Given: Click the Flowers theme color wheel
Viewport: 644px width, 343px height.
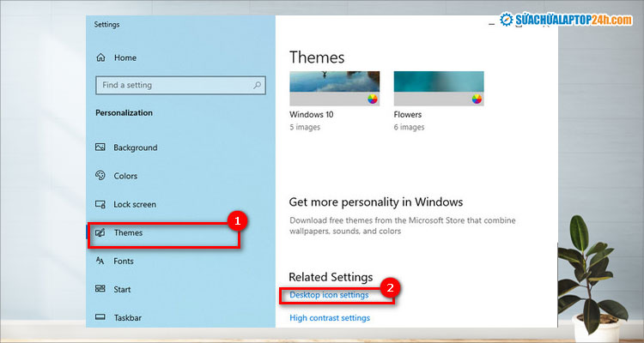Looking at the screenshot, I should pos(477,99).
